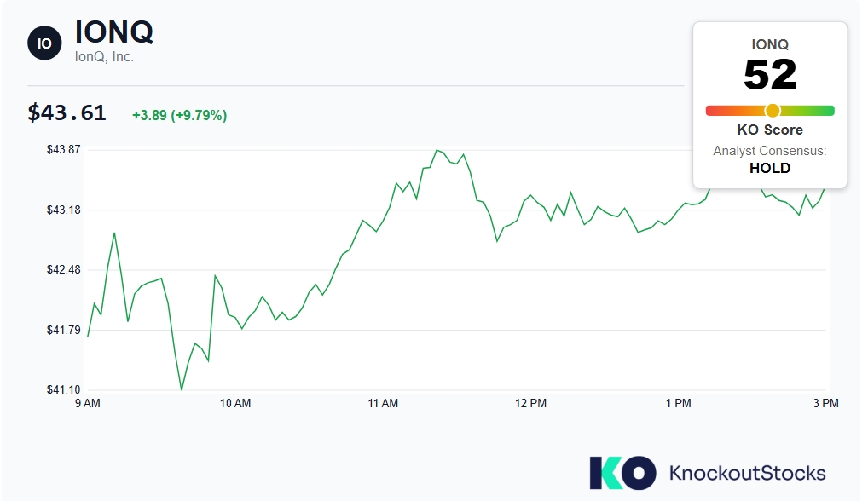Open the IONQ ticker heading

pyautogui.click(x=113, y=32)
